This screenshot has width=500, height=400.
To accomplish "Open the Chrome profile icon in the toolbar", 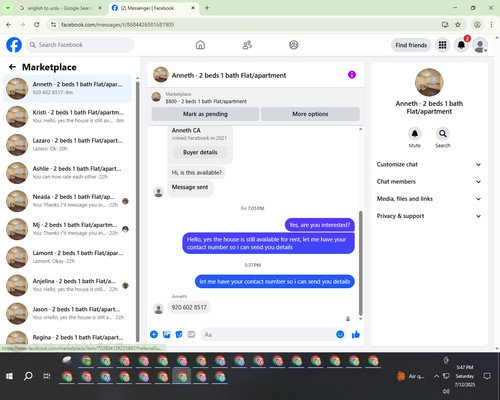I will 477,25.
